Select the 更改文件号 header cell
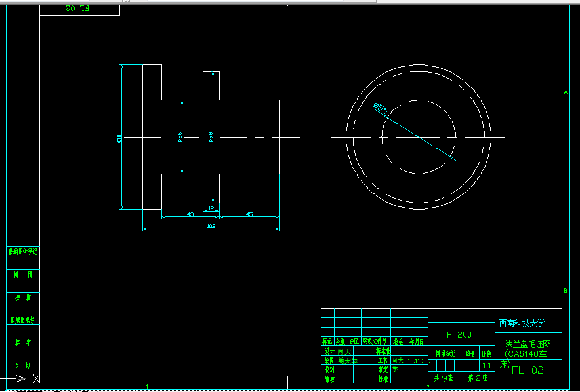The image size is (580, 392). point(375,342)
